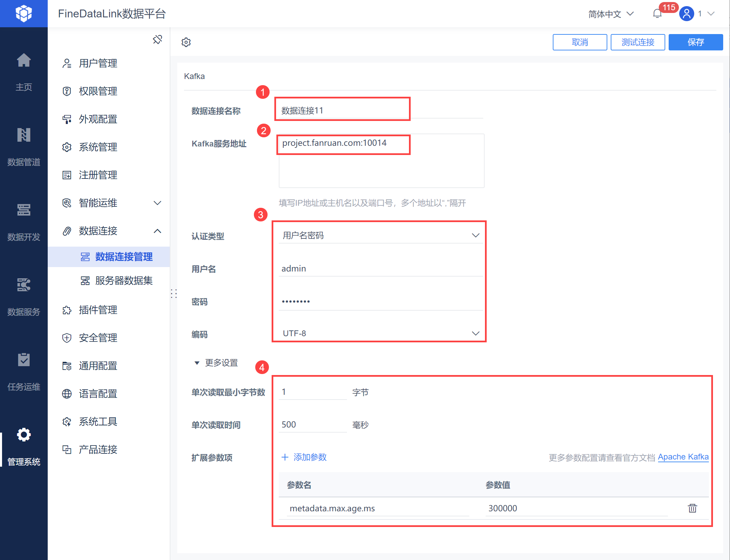Open the 简体中文 language dropdown

pos(611,14)
